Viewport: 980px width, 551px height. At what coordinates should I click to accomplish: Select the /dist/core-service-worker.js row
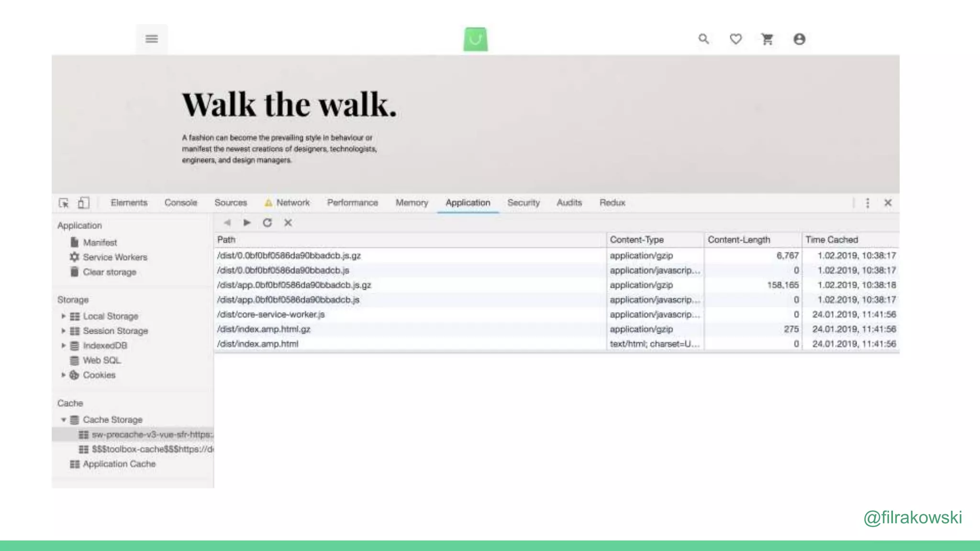271,315
